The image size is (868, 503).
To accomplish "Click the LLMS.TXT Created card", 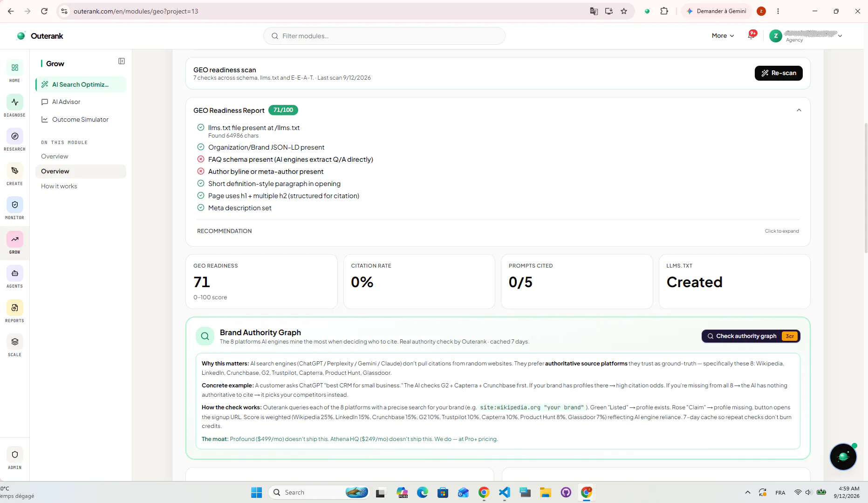I will point(735,282).
